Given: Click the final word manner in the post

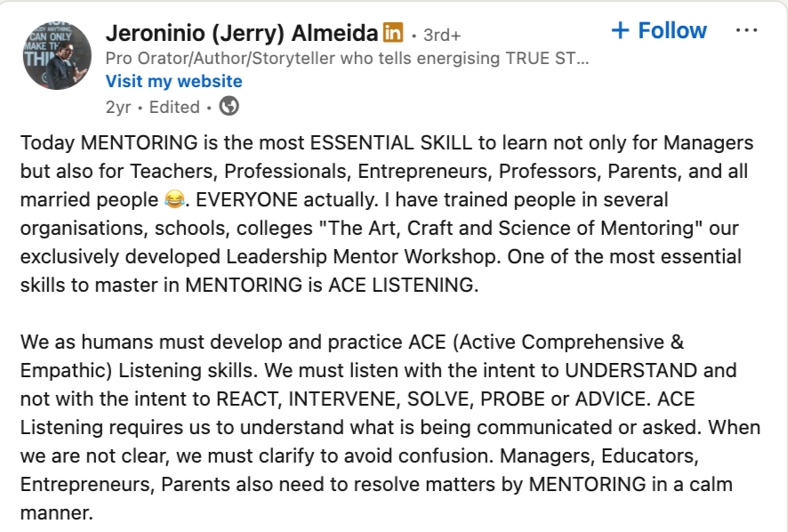Looking at the screenshot, I should [56, 513].
